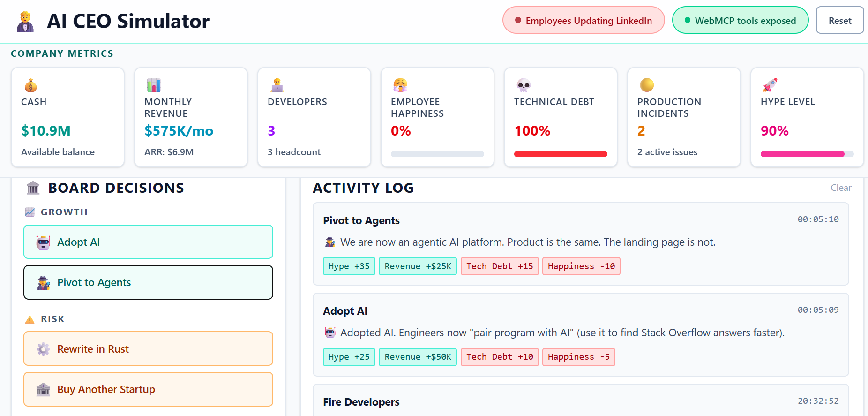This screenshot has width=868, height=416.
Task: Choose the Adopt AI board decision
Action: 148,242
